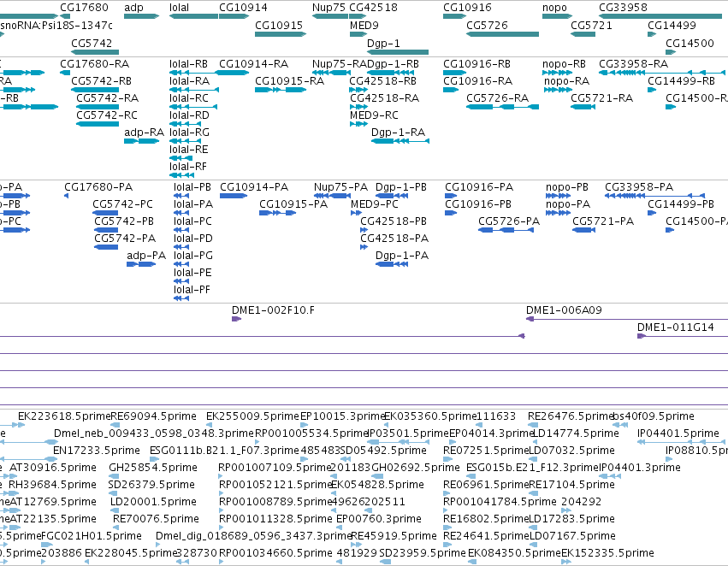Select the nopo gene label
This screenshot has width=728, height=566.
tap(555, 8)
